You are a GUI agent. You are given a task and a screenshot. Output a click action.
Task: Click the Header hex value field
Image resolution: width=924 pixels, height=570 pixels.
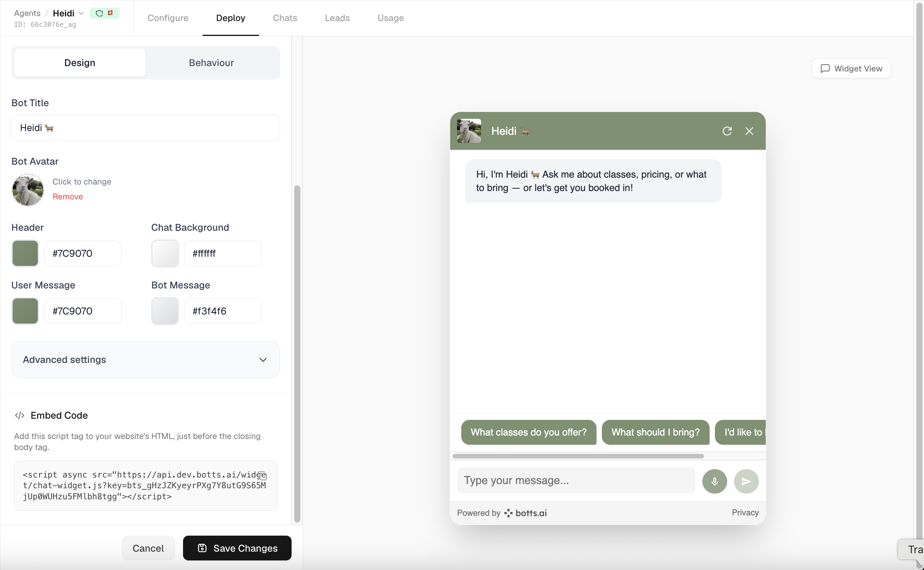tap(83, 253)
